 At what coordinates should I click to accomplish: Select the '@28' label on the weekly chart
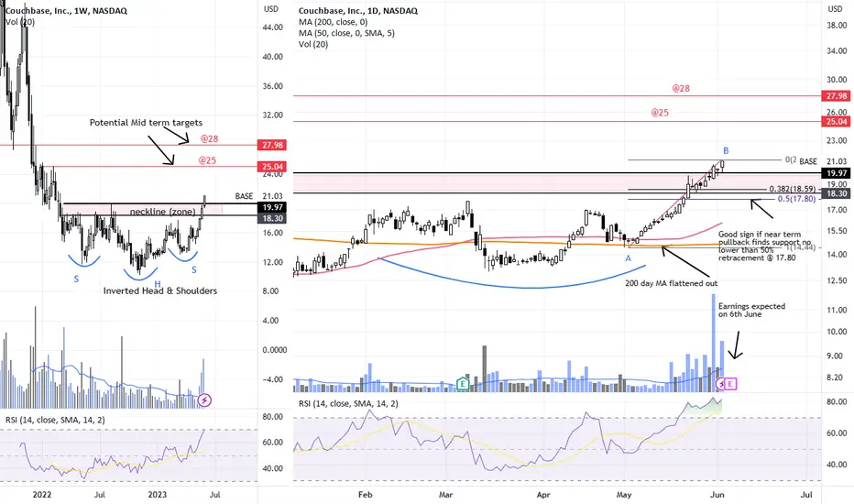209,138
